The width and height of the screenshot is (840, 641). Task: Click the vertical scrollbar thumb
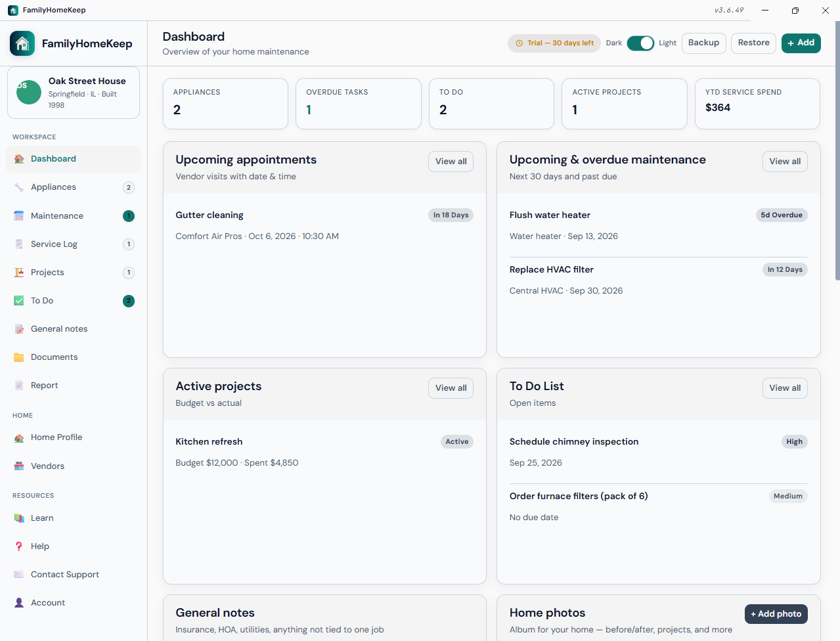point(837,151)
